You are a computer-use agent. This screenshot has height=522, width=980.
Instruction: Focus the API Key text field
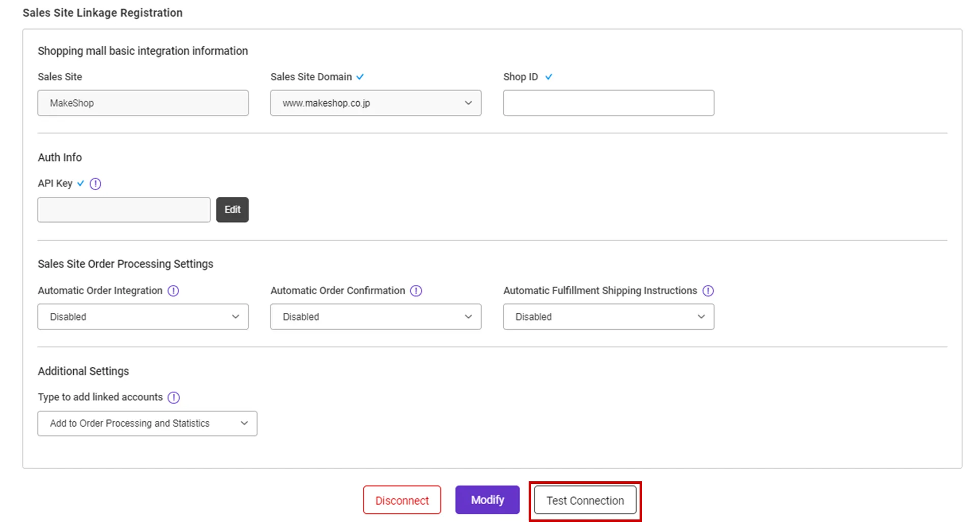pyautogui.click(x=124, y=210)
